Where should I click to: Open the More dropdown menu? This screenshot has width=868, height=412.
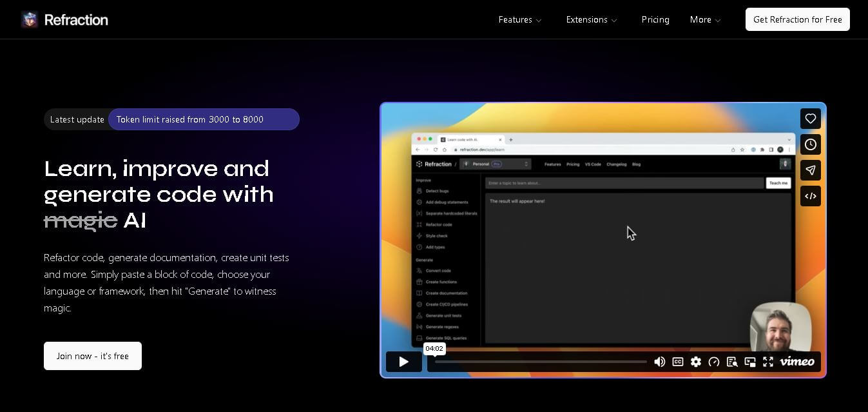(705, 19)
